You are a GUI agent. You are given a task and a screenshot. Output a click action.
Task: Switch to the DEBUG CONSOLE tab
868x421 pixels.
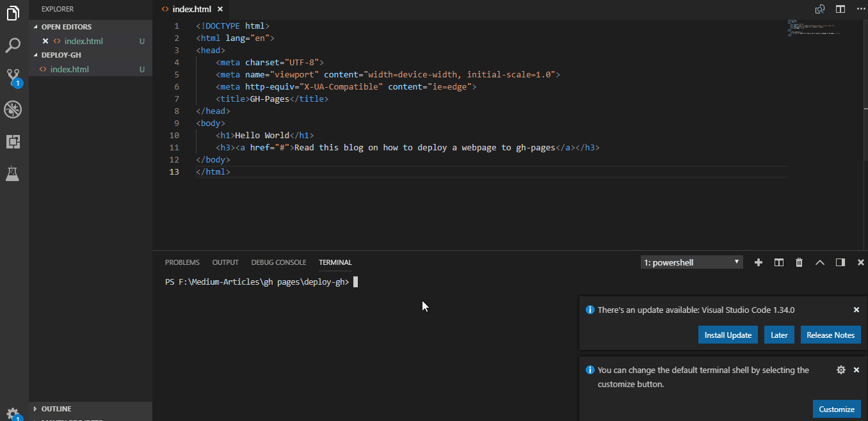[278, 262]
